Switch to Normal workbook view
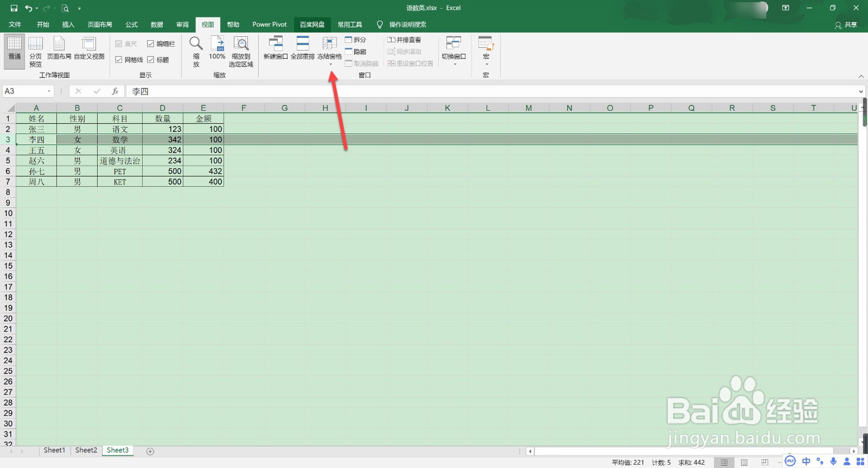This screenshot has height=468, width=868. (15, 52)
